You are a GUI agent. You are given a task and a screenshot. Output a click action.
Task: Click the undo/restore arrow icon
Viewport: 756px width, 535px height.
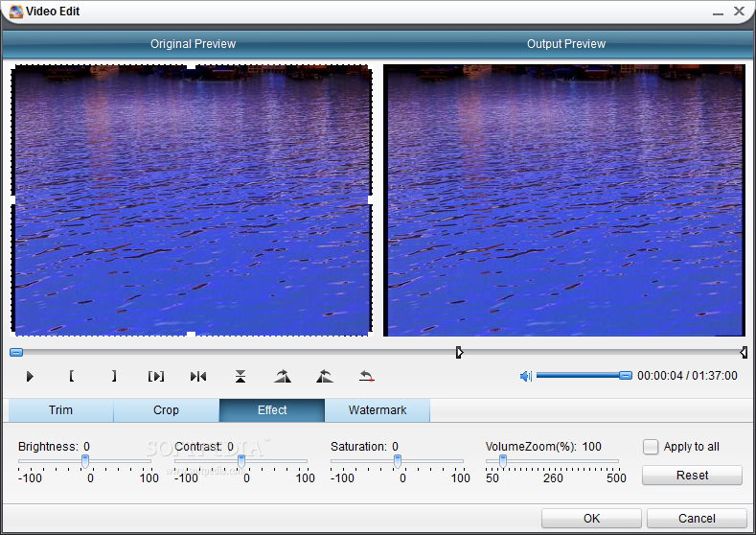367,376
